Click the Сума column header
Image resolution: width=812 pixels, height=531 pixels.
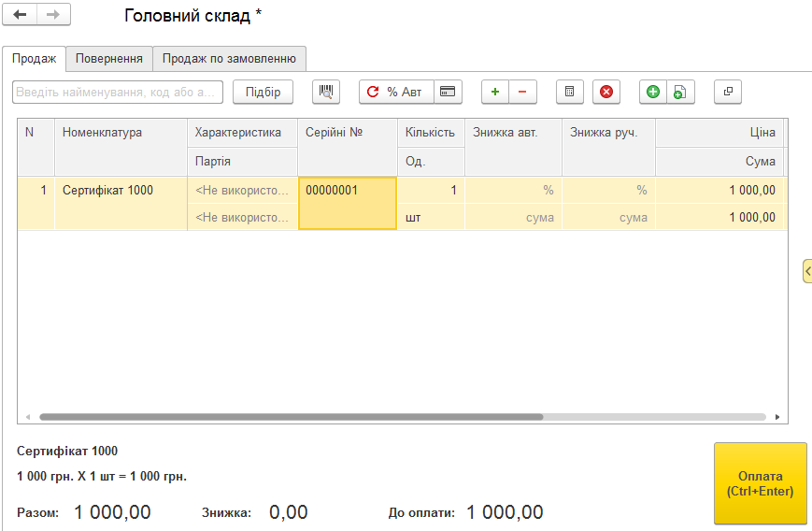(719, 162)
